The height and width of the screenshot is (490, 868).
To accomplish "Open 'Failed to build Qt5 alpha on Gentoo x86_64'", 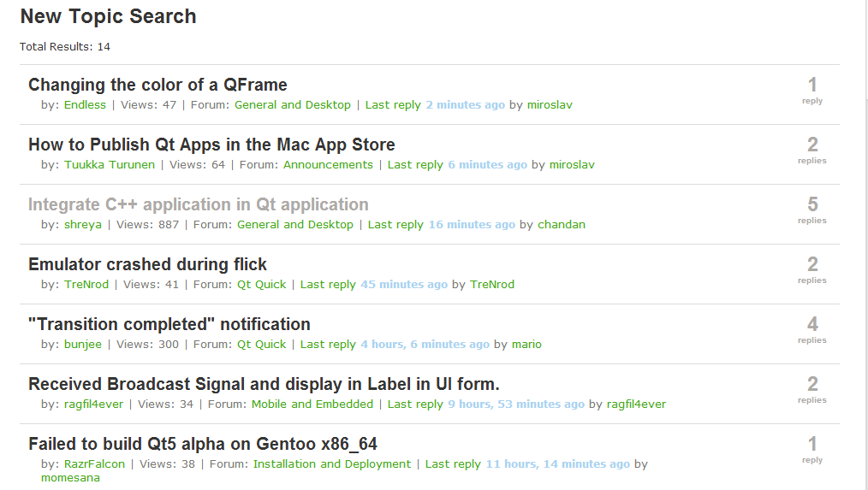I will click(203, 444).
